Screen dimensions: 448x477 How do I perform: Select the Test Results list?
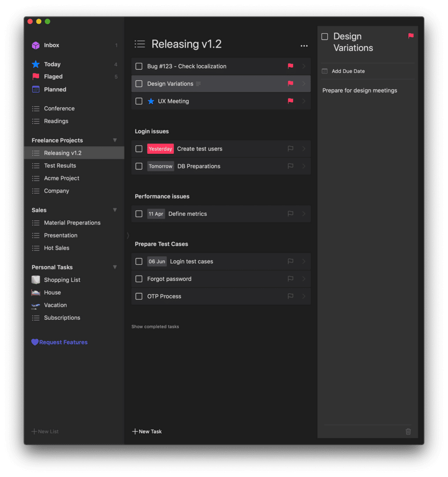[x=74, y=166]
